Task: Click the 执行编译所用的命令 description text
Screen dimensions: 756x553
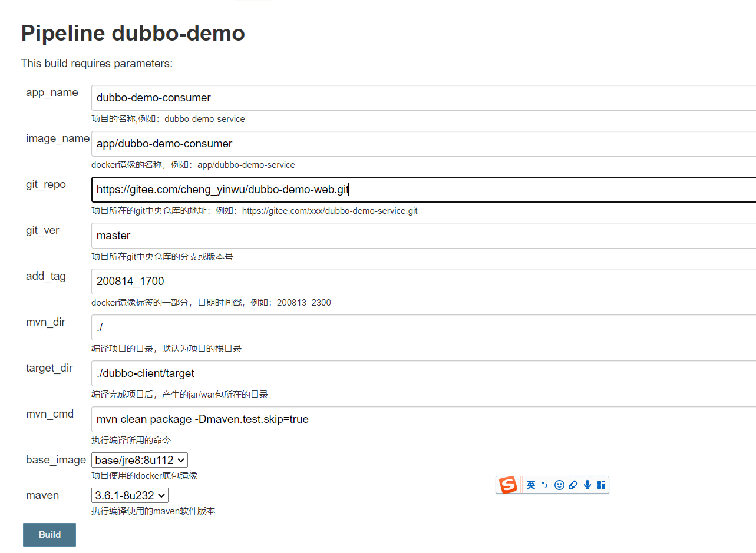Action: pyautogui.click(x=131, y=441)
